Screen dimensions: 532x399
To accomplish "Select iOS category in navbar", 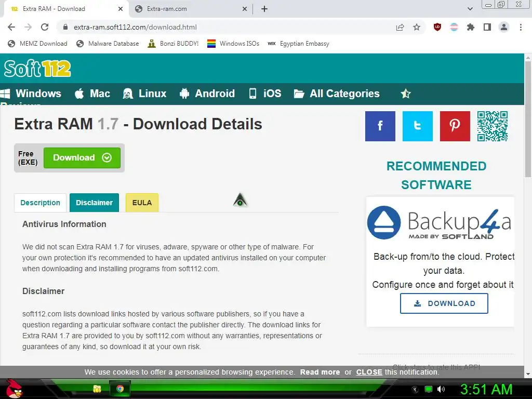I will click(x=265, y=94).
